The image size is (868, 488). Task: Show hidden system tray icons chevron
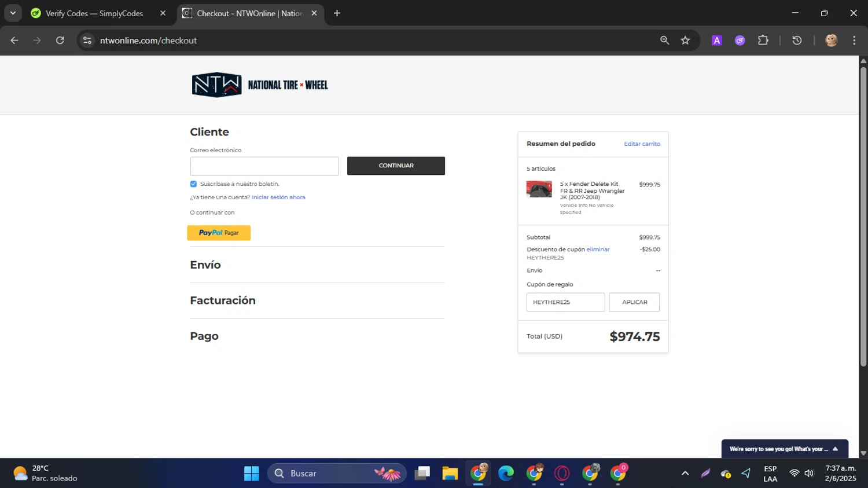coord(685,474)
